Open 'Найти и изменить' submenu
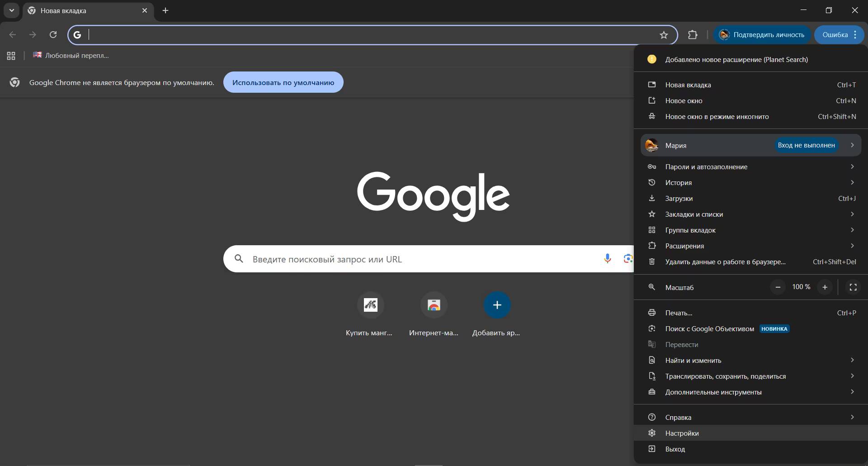868x466 pixels. pos(751,360)
